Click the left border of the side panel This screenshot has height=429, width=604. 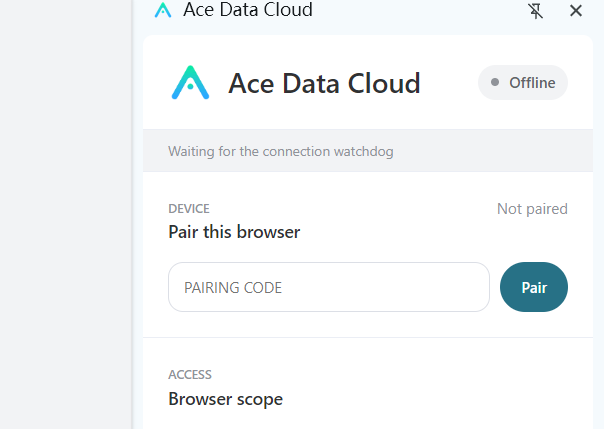coord(133,214)
